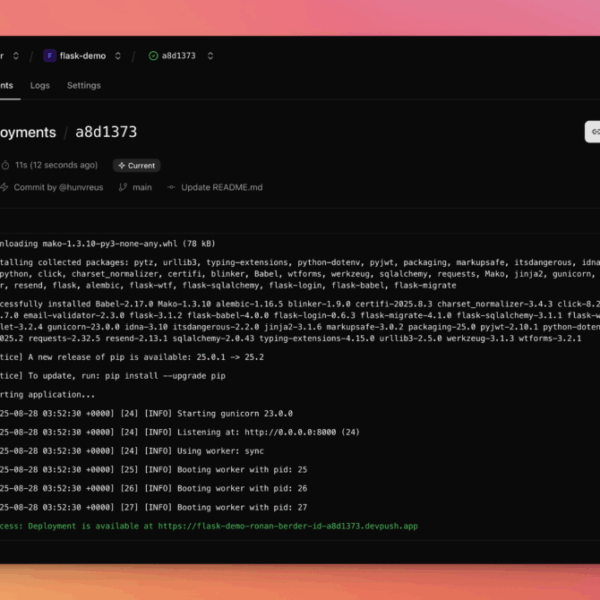The image size is (600, 600).
Task: Open the flask-demo devpush.app deployment URL
Action: (288, 526)
